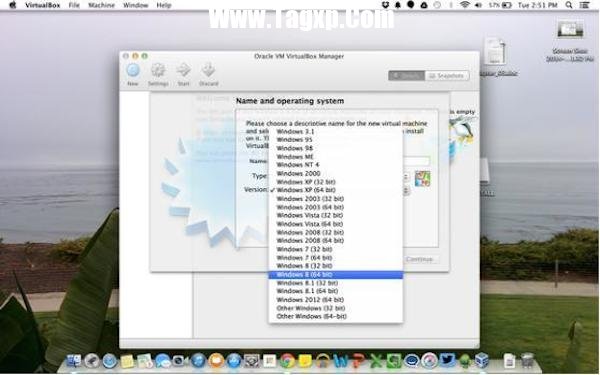Open the Wi-Fi status menu
The height and width of the screenshot is (375, 600).
coord(465,5)
